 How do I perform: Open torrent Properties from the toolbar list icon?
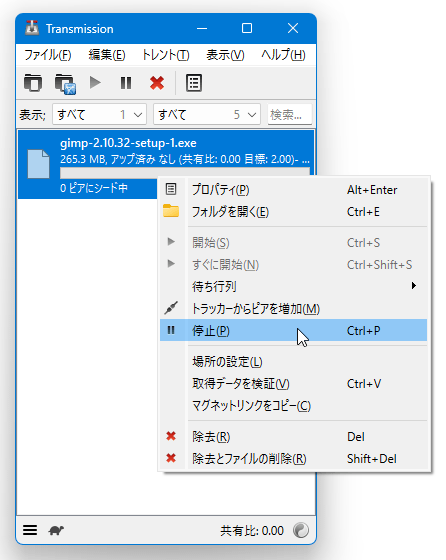click(x=194, y=83)
